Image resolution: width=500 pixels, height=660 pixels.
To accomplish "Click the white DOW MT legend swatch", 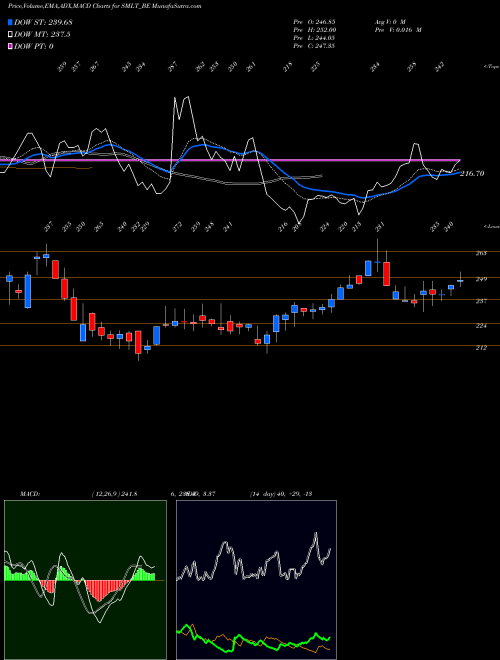I will click(x=10, y=35).
